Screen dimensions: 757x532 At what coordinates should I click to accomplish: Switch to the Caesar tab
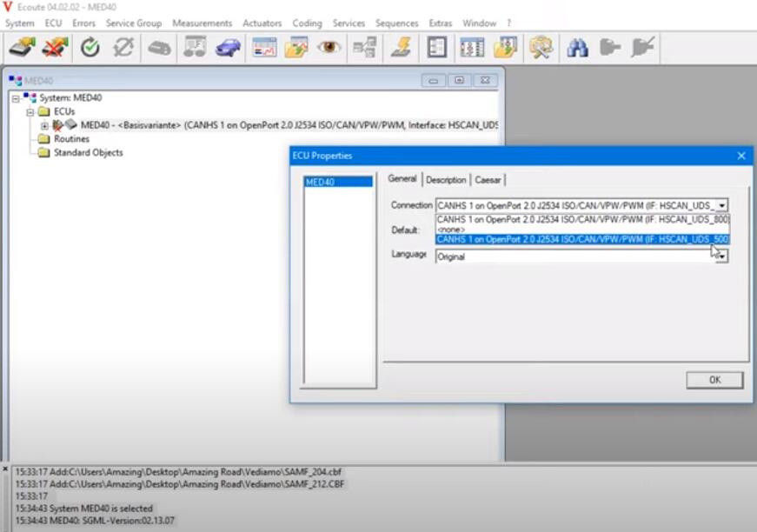click(x=488, y=180)
